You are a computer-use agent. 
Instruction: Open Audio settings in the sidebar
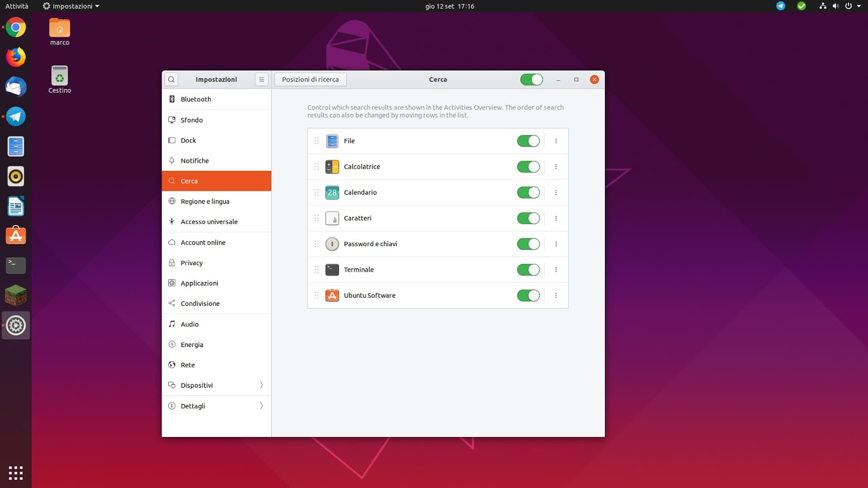coord(216,324)
